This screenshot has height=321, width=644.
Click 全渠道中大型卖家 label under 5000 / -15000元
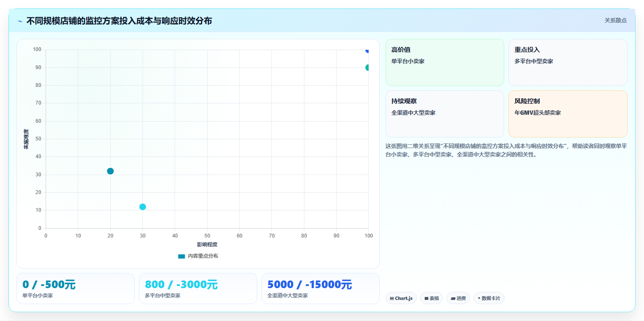(x=288, y=296)
